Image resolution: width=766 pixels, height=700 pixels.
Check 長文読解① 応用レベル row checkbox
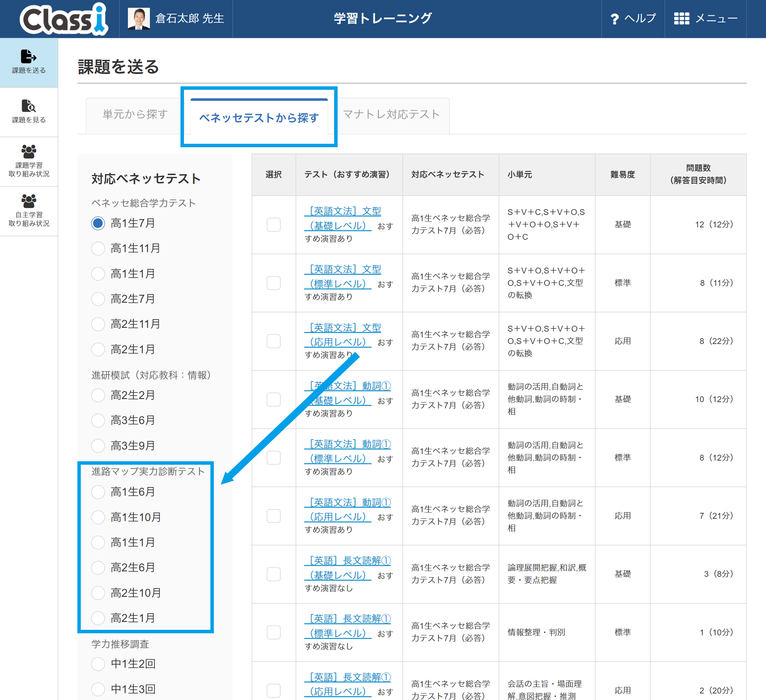coord(274,690)
